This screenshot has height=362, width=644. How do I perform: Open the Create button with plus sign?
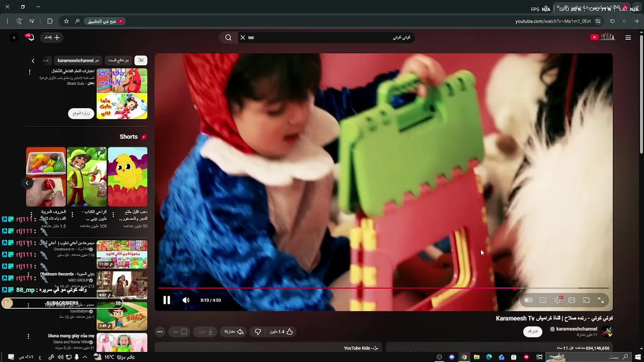52,37
